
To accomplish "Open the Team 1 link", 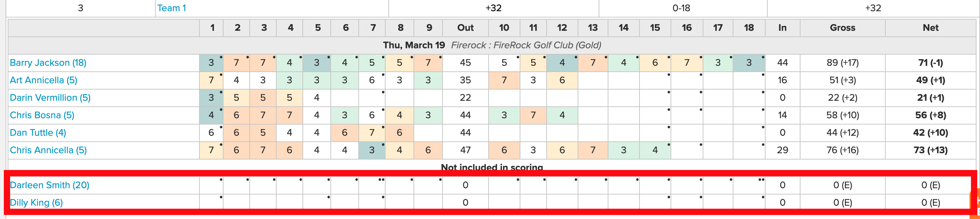I will [x=171, y=8].
